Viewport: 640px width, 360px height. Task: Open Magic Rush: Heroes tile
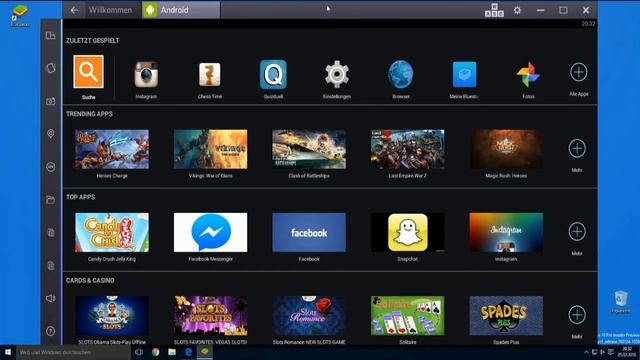[506, 149]
